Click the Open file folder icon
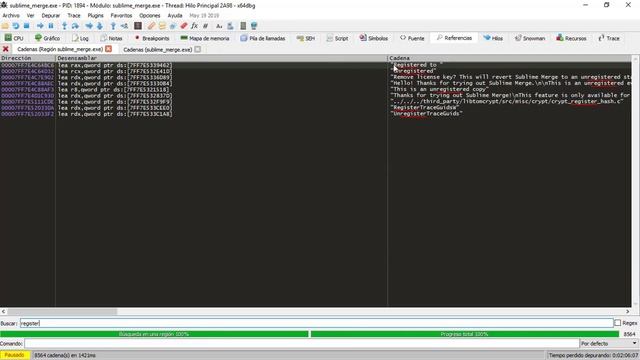Screen dimensions: 640x360 (x=5, y=26)
